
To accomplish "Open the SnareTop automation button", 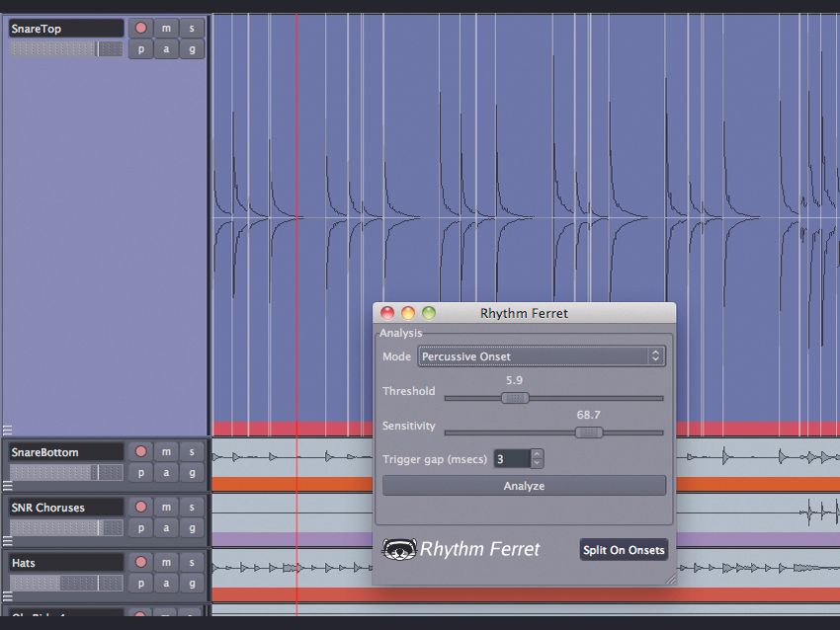I will (166, 49).
